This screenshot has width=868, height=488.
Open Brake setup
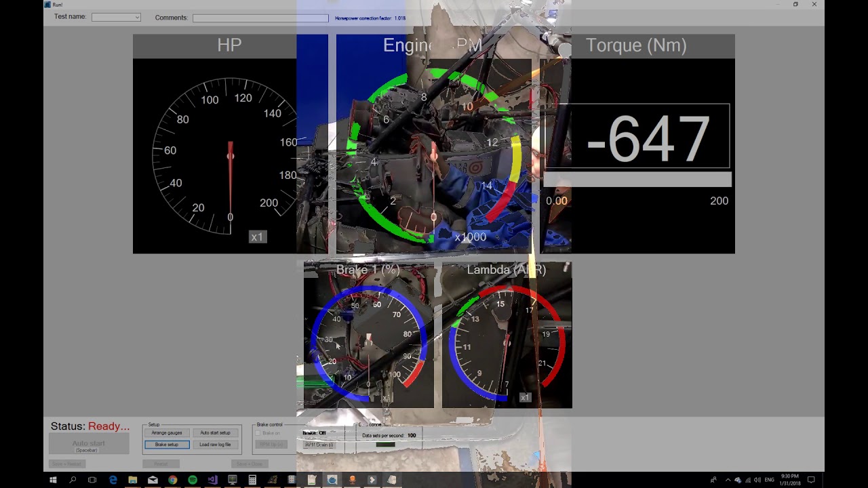tap(167, 445)
